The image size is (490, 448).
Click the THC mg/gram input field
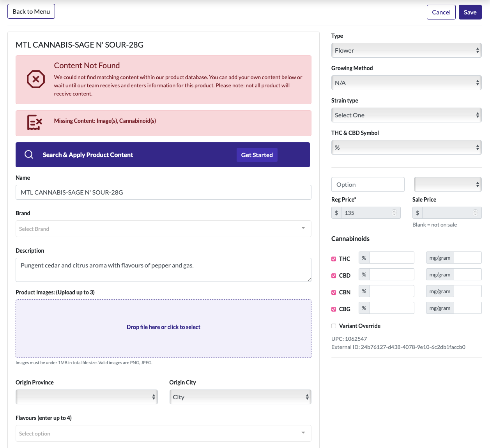tap(468, 258)
